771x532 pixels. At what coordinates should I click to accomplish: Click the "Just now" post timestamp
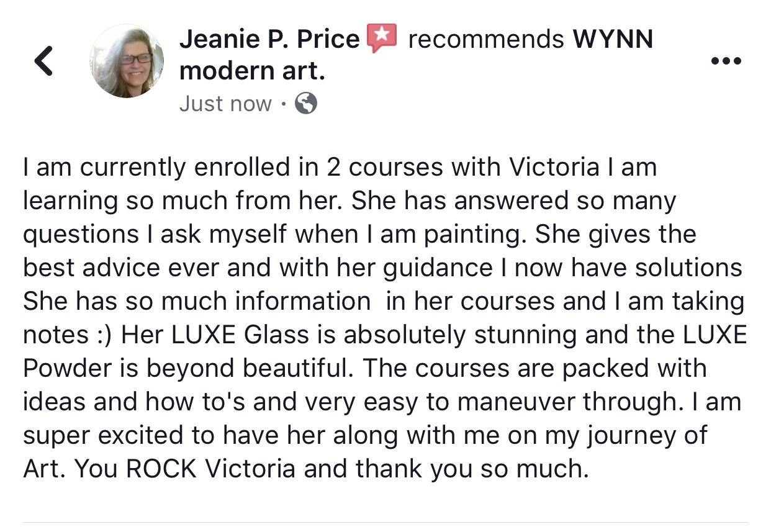[225, 104]
